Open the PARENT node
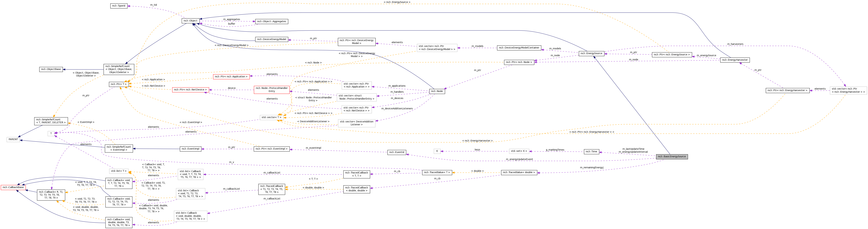The image size is (868, 229). click(x=13, y=139)
